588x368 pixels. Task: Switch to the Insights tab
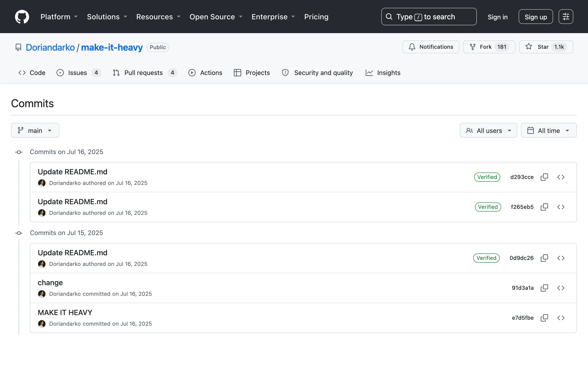383,73
